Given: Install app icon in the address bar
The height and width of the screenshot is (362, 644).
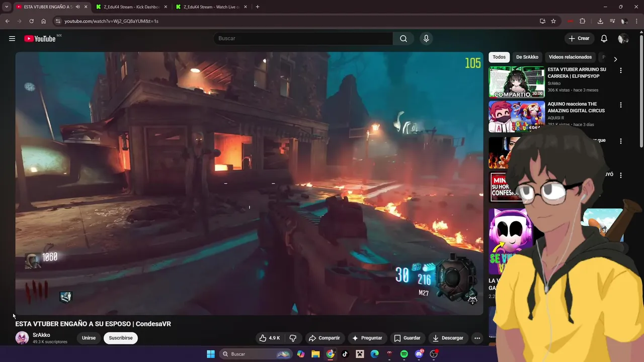Looking at the screenshot, I should pos(542,21).
